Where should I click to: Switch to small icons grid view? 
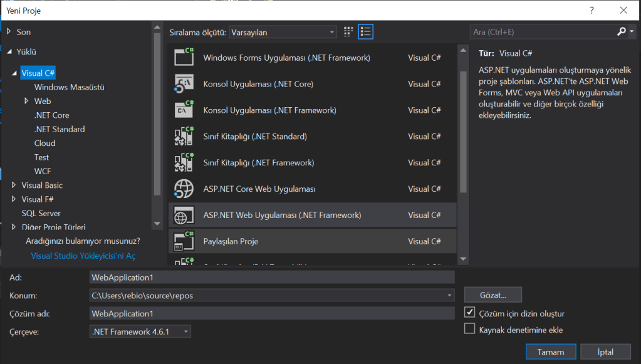(349, 32)
